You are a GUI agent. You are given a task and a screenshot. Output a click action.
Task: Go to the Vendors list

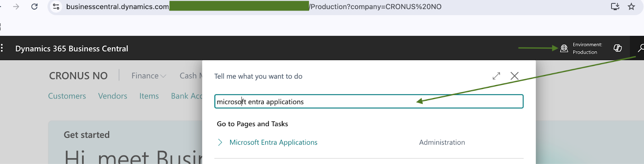point(113,96)
